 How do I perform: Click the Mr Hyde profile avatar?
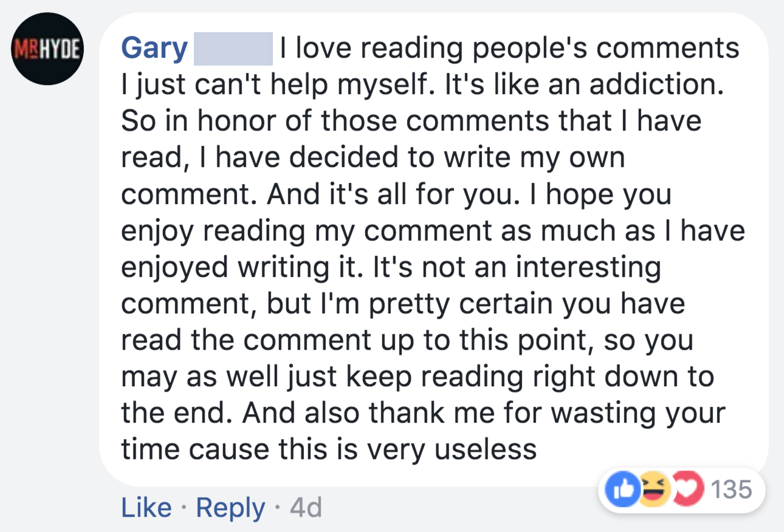click(x=48, y=48)
